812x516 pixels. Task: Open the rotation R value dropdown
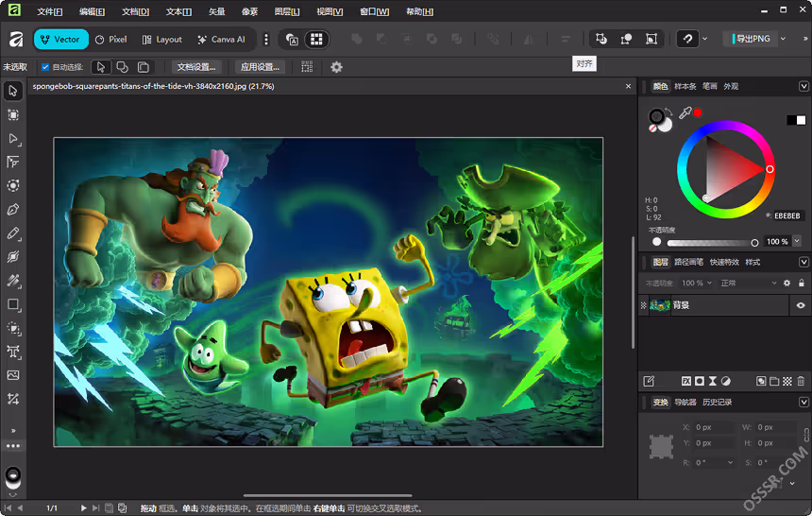pos(730,462)
